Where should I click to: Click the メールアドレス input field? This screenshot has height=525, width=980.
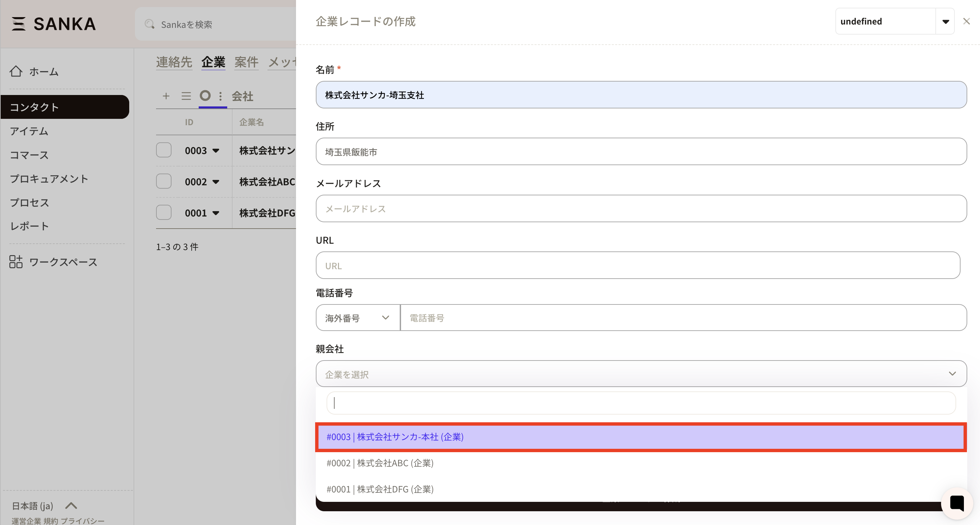click(641, 208)
